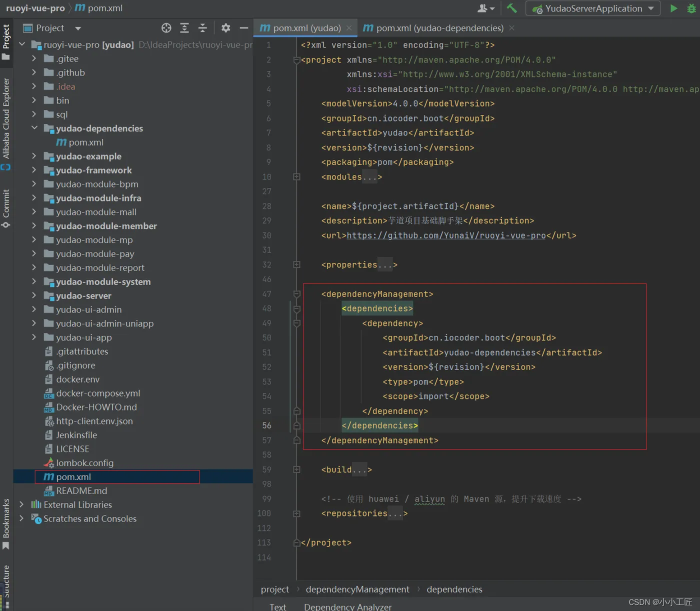Select README.md in the project tree

click(x=81, y=491)
